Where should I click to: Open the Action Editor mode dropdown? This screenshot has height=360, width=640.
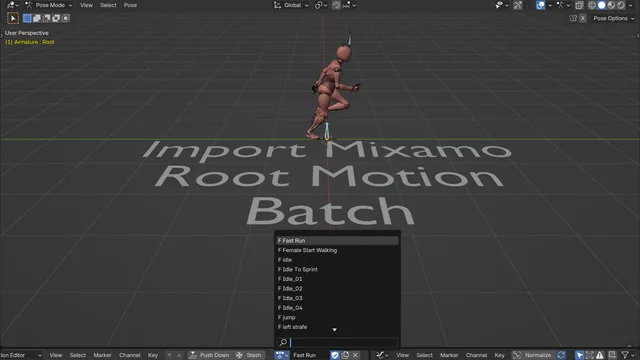tap(21, 355)
